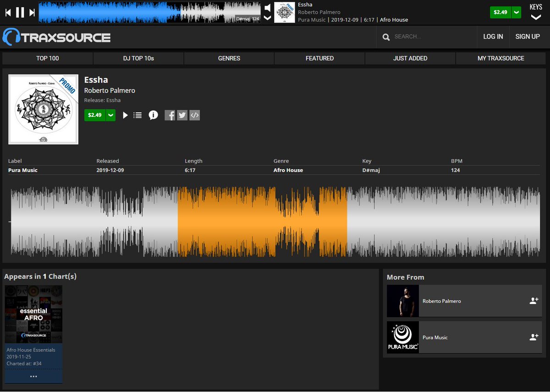Add track to cart for $2.49
Image resolution: width=550 pixels, height=392 pixels.
coord(95,115)
